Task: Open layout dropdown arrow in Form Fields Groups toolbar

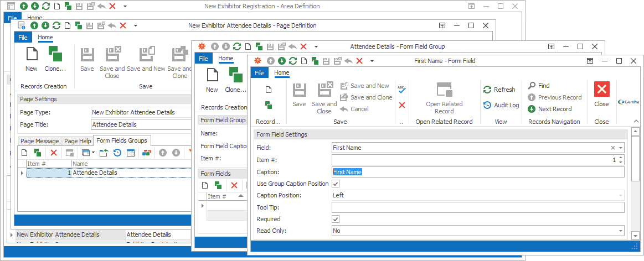Action: pos(94,153)
